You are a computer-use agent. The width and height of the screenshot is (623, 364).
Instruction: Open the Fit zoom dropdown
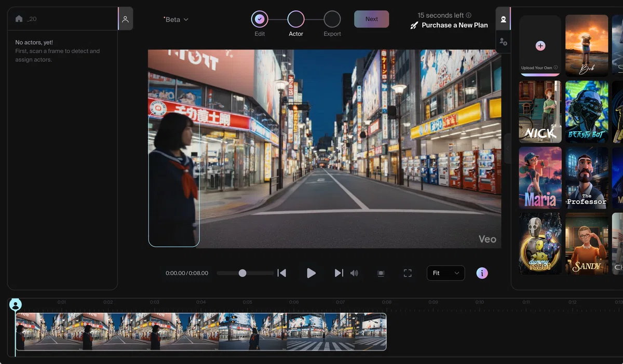pos(445,273)
